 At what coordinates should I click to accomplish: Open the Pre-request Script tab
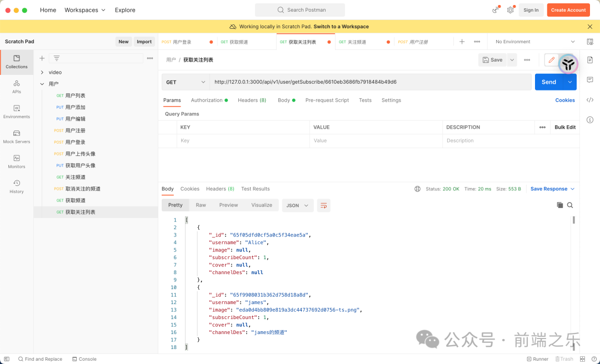(x=327, y=100)
